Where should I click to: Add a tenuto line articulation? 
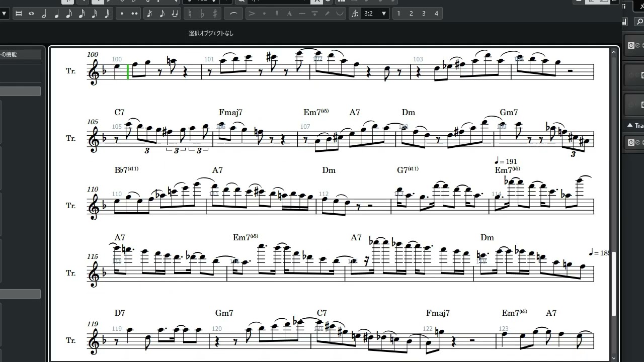click(x=302, y=14)
